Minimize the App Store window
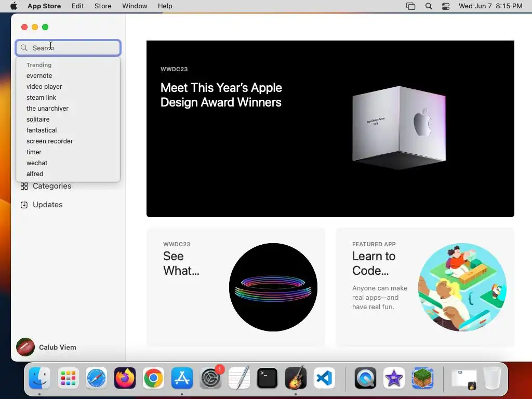Viewport: 532px width, 399px height. coord(35,27)
